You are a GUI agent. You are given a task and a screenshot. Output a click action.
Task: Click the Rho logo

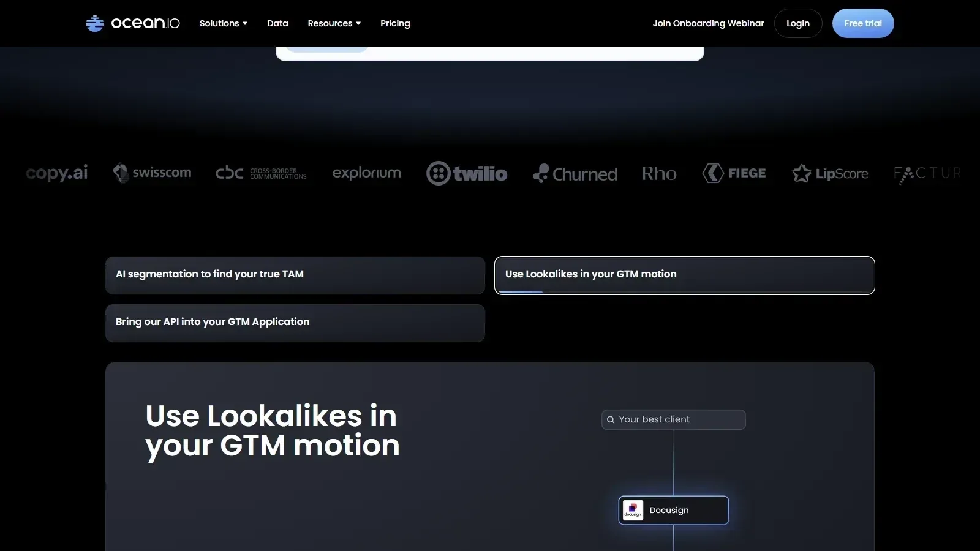pyautogui.click(x=659, y=174)
